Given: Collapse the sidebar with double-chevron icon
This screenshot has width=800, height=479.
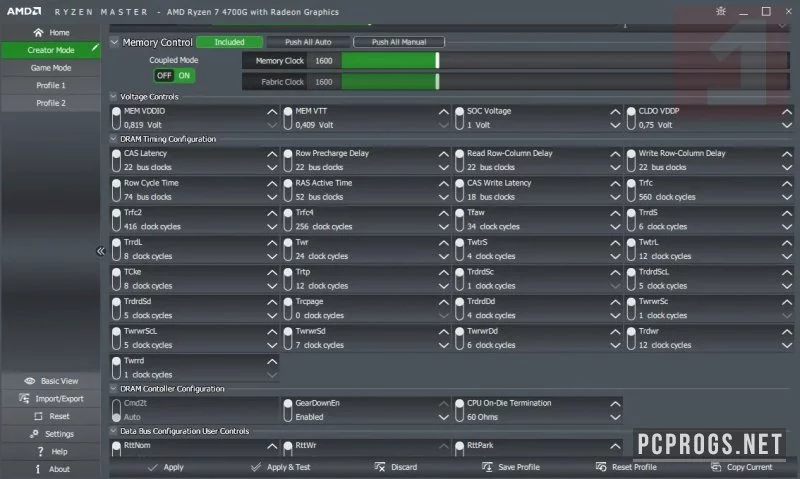Looking at the screenshot, I should (101, 251).
